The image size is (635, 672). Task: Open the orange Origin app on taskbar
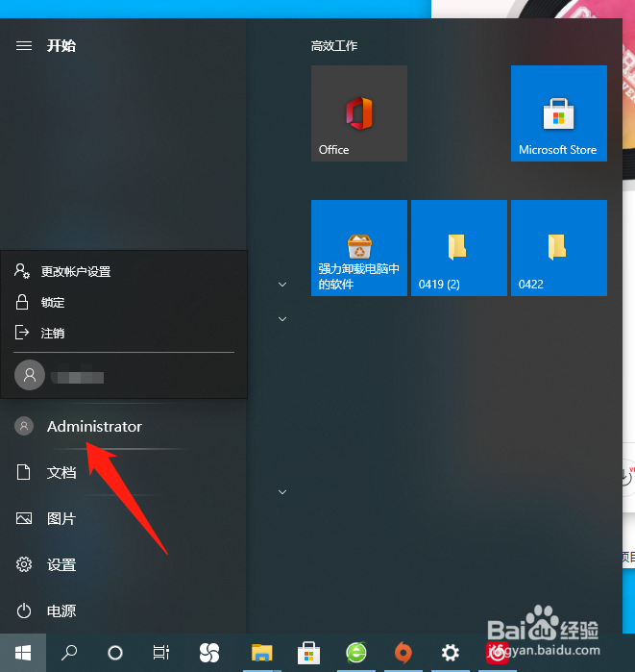click(x=403, y=653)
